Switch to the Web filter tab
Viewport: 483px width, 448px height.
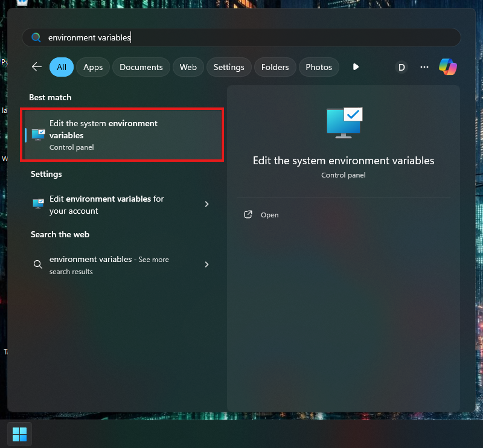[188, 67]
